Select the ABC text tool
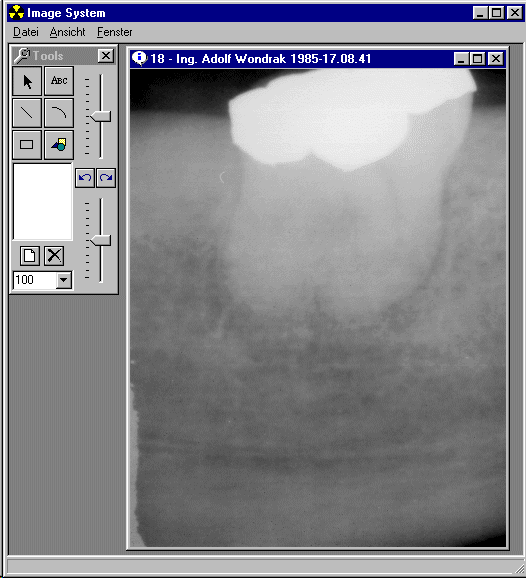The height and width of the screenshot is (578, 526). pyautogui.click(x=59, y=81)
